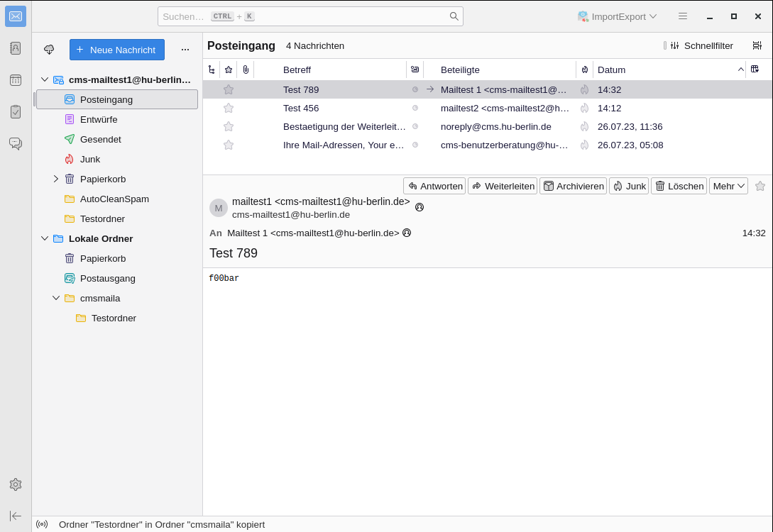Open the application hamburger menu
Viewport: 773px width, 532px height.
(683, 16)
